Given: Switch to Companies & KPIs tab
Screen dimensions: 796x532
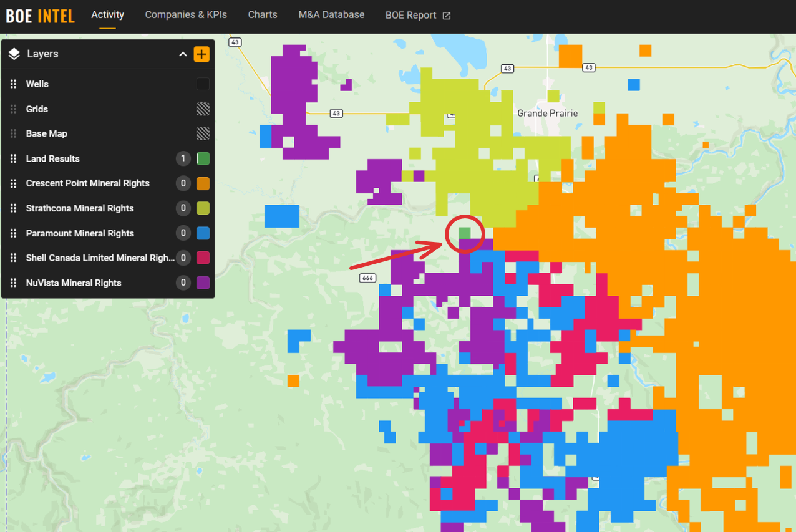Looking at the screenshot, I should point(186,14).
